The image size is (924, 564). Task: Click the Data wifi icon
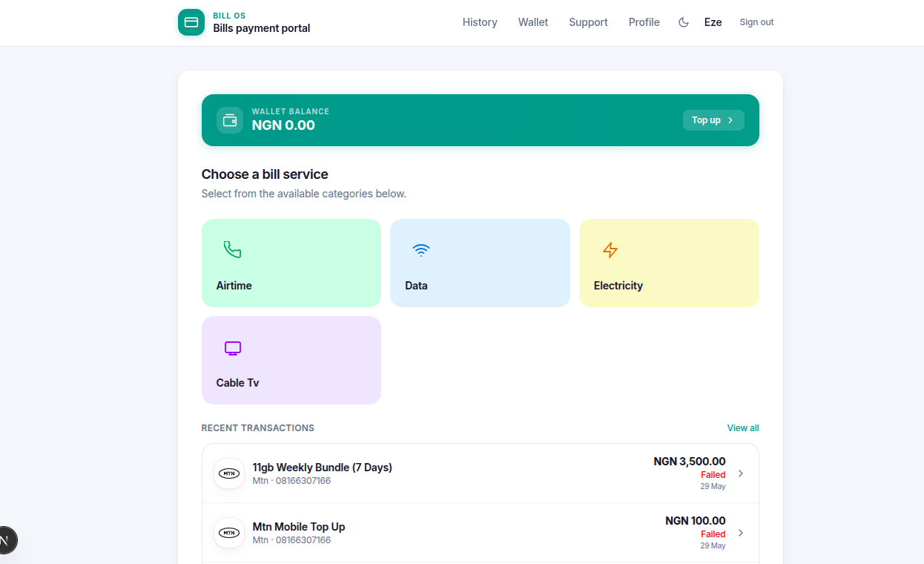[x=421, y=249]
